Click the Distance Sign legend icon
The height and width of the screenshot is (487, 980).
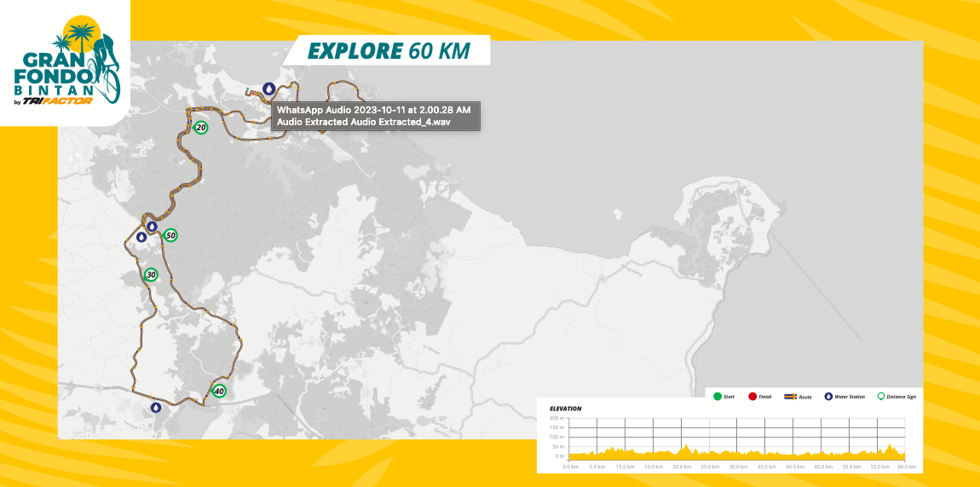pos(881,397)
